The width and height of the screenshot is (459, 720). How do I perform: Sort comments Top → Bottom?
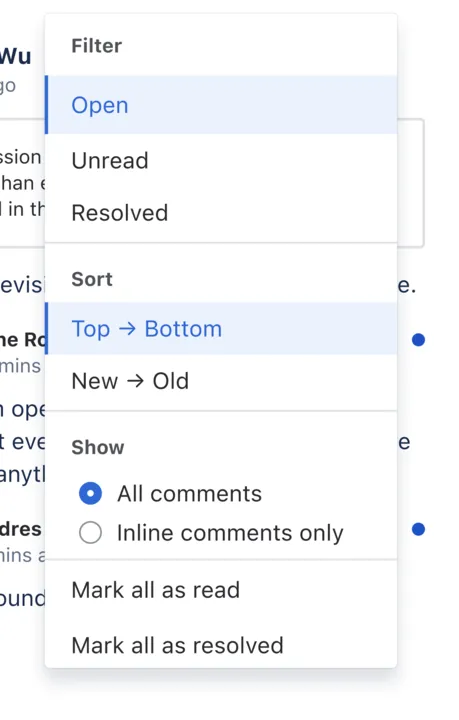coord(221,329)
